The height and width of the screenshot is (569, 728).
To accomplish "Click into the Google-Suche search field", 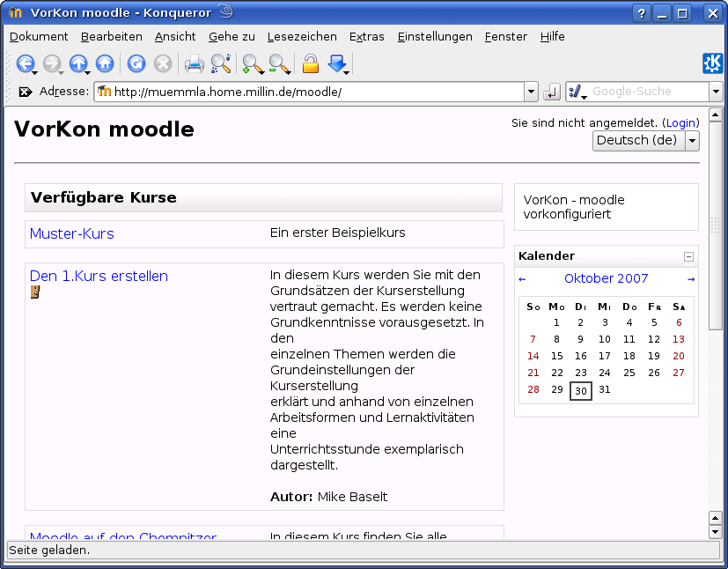I will point(649,92).
